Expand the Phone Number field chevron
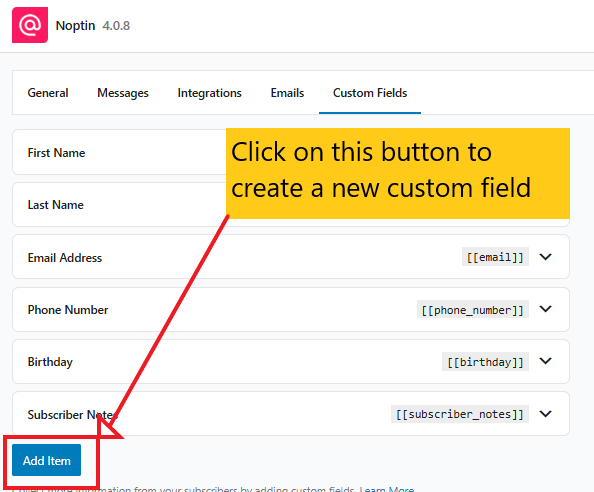Screen dimensions: 594x492 coord(546,309)
